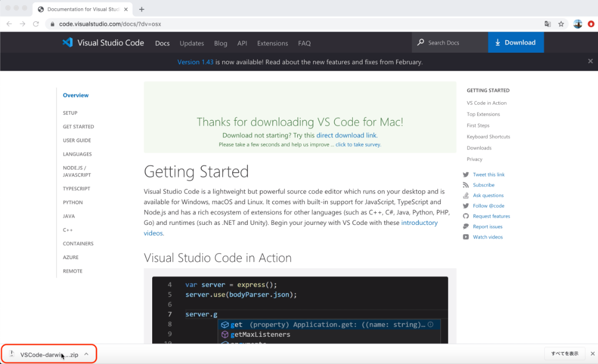The width and height of the screenshot is (598, 364).
Task: Jump to First Steps section
Action: (478, 125)
